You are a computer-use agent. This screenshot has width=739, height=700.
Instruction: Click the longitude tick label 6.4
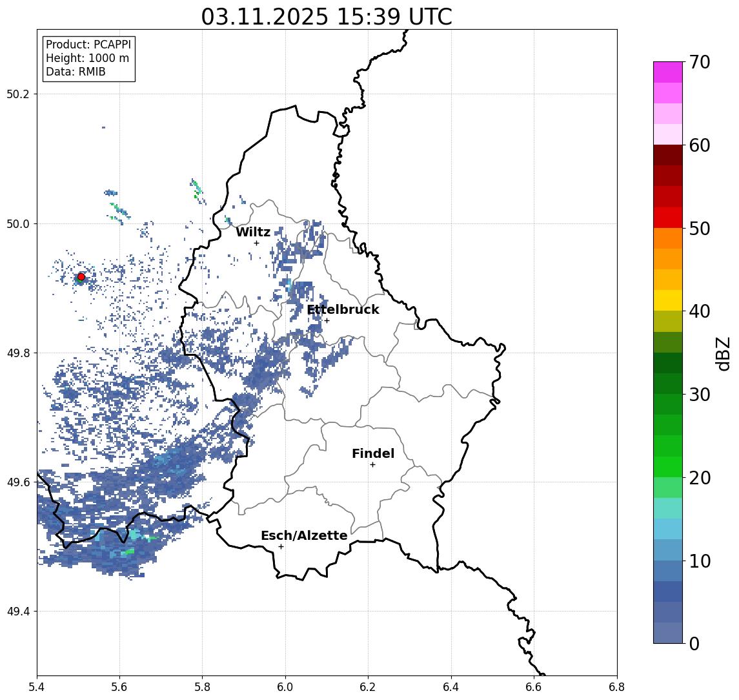452,687
